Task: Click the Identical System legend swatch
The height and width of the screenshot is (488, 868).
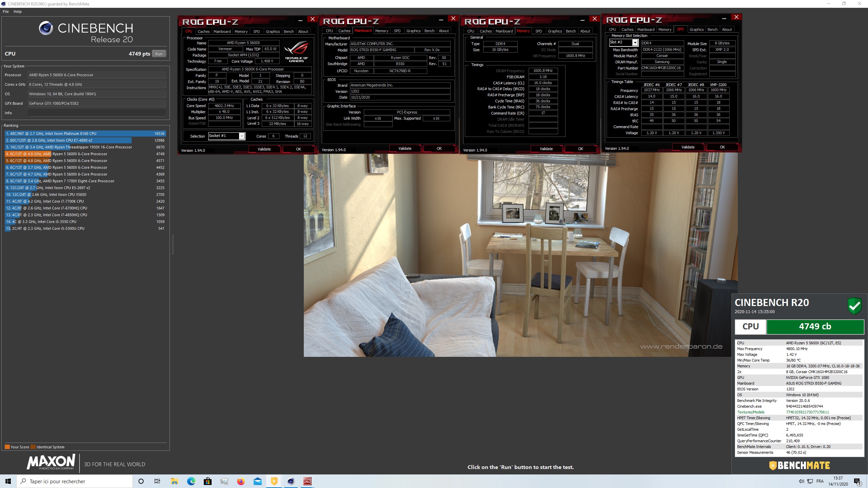Action: (33, 447)
